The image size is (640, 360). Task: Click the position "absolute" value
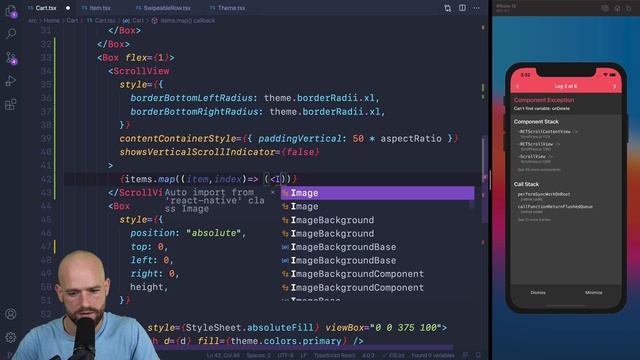point(214,233)
